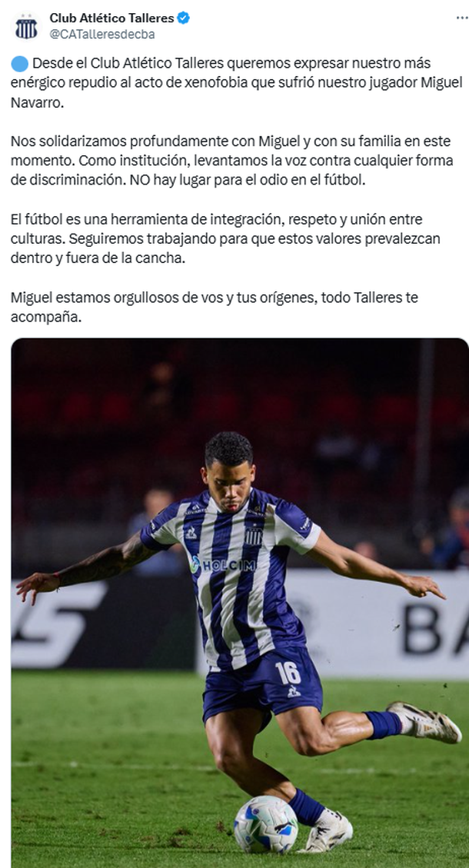This screenshot has width=469, height=868.
Task: Select the paragraph starting 'Nos solidarizamos profundamente'
Action: pyautogui.click(x=231, y=161)
